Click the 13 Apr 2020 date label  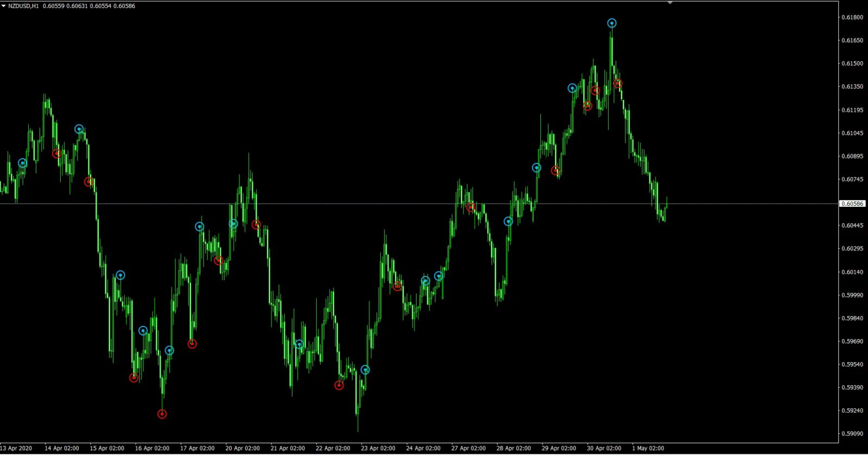click(x=16, y=448)
